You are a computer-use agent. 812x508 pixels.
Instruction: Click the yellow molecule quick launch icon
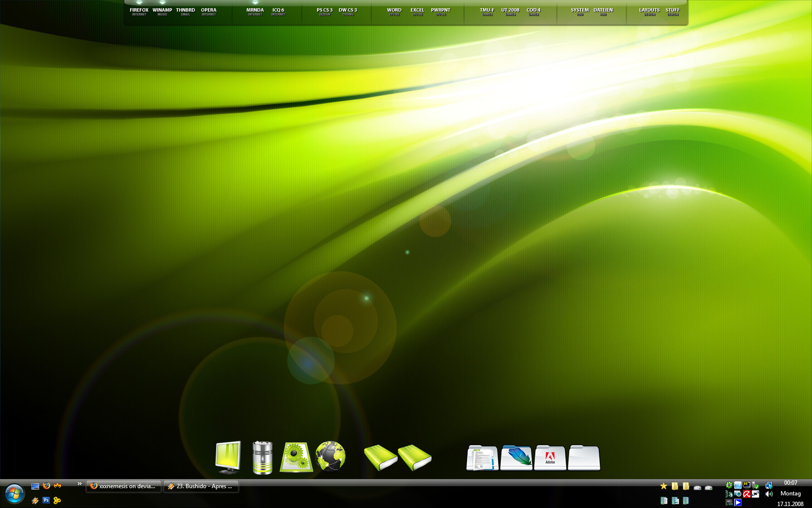pos(57,500)
